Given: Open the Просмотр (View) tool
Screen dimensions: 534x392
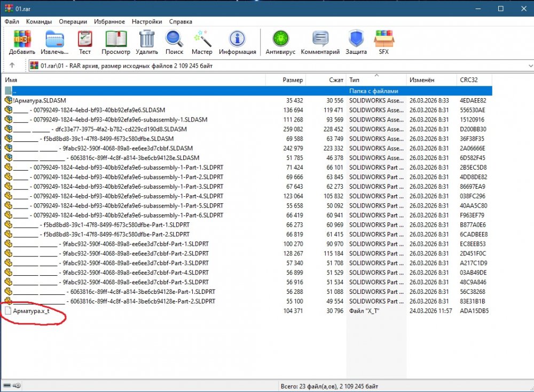Looking at the screenshot, I should (x=116, y=39).
